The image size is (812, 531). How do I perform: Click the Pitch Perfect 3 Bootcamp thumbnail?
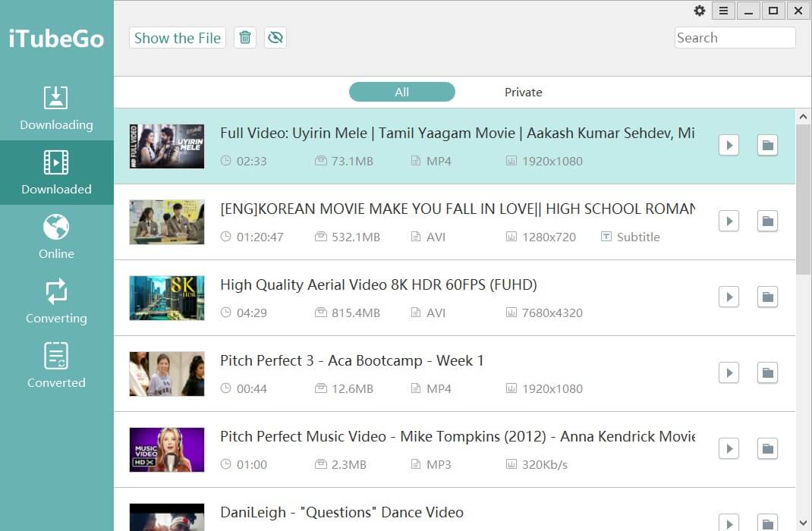click(x=167, y=374)
